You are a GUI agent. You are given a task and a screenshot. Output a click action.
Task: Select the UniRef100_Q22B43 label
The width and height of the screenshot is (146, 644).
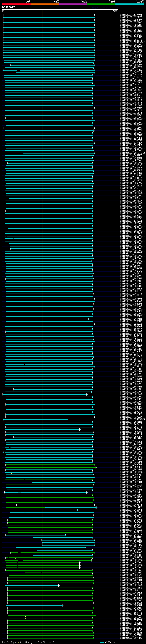[x=131, y=499]
